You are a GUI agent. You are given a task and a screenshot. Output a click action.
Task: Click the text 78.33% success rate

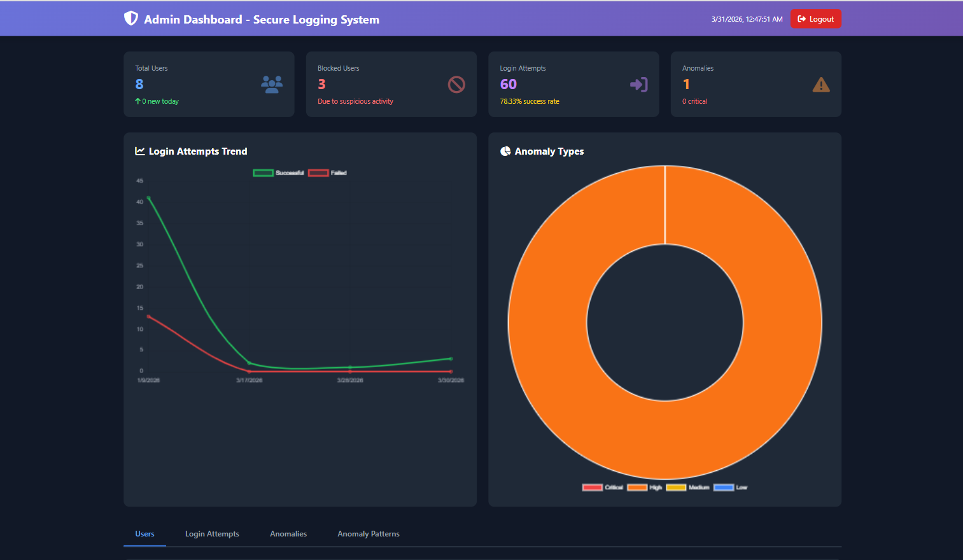530,101
